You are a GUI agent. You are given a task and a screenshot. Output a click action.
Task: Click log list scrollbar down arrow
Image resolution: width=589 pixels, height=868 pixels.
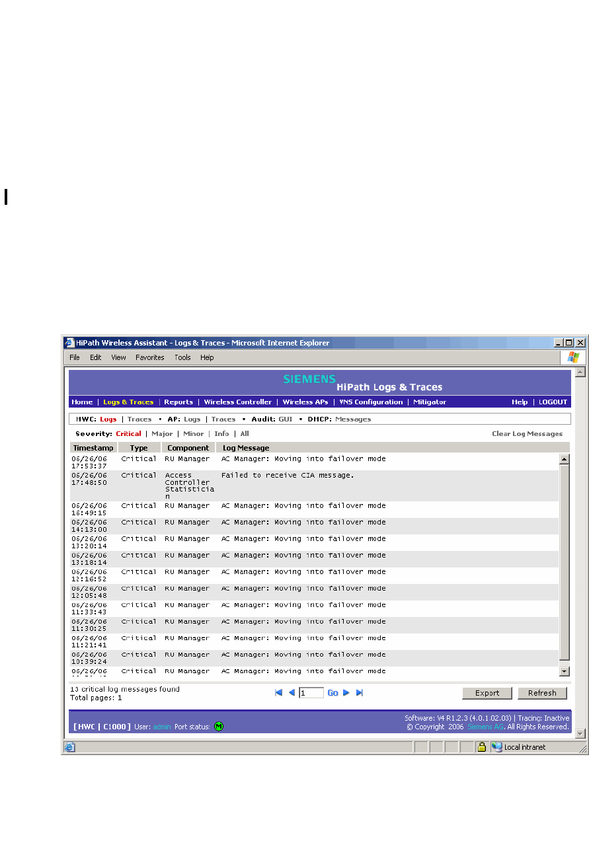coord(565,671)
